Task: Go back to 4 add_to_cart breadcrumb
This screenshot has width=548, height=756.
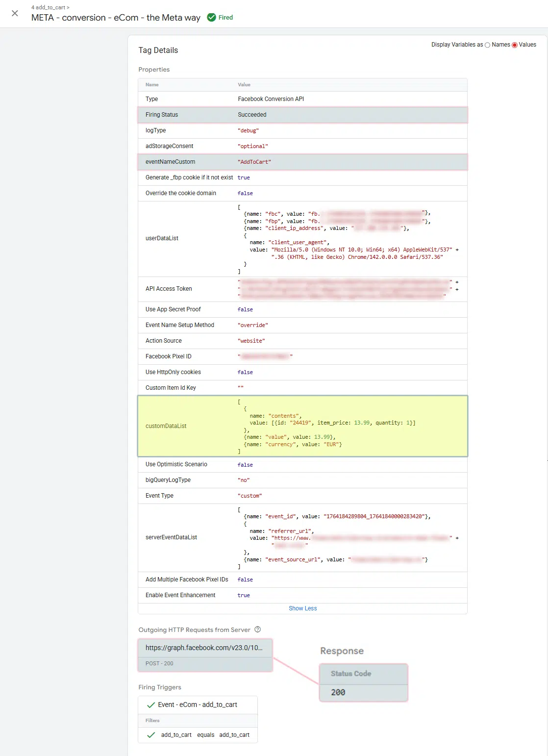Action: [x=50, y=7]
